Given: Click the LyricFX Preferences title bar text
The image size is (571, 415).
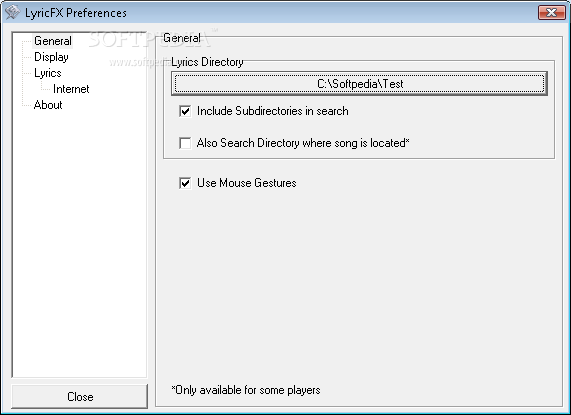Looking at the screenshot, I should pyautogui.click(x=76, y=13).
